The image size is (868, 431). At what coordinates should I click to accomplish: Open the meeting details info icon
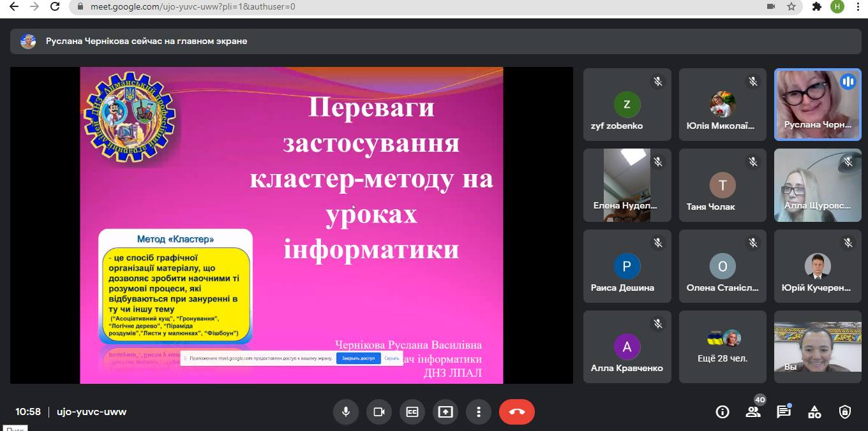722,412
